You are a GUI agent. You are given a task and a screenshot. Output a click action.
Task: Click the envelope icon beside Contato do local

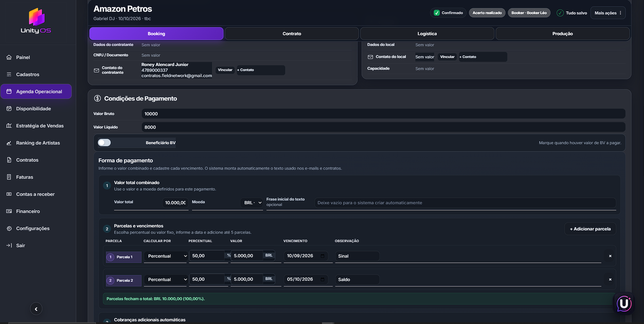click(x=370, y=57)
